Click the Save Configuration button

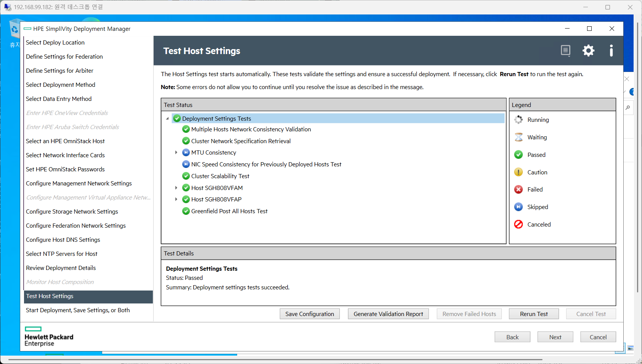pyautogui.click(x=310, y=314)
